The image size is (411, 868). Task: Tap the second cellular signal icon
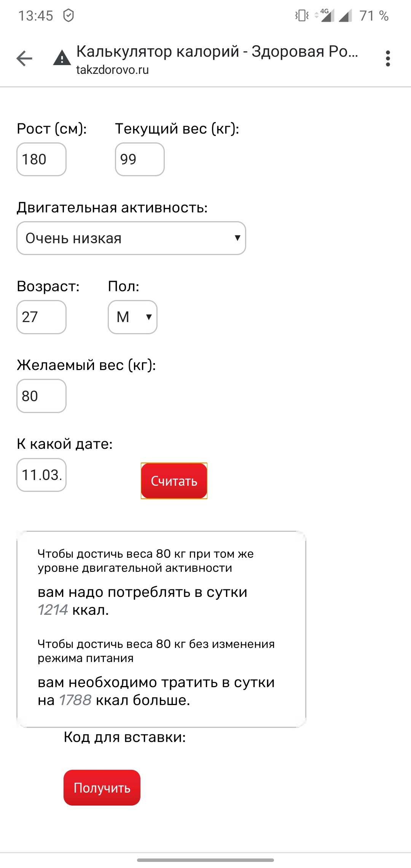pos(345,16)
